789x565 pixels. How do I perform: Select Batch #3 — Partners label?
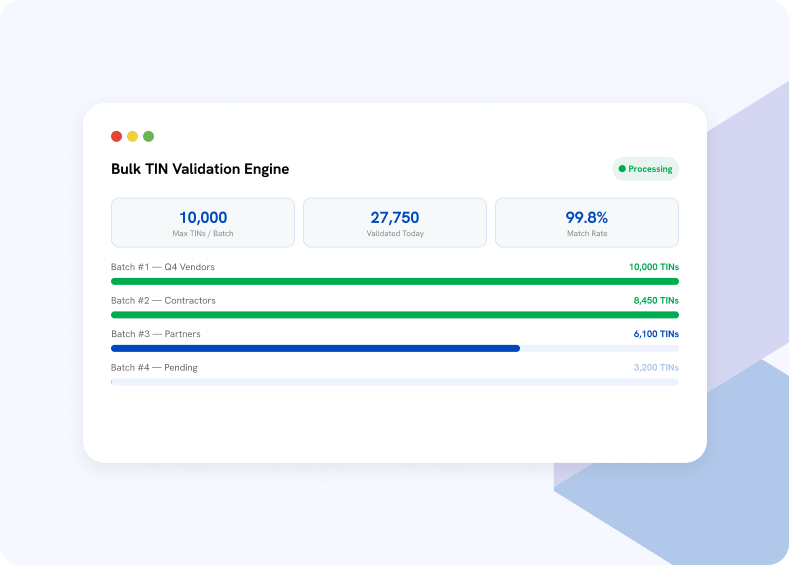click(x=155, y=334)
